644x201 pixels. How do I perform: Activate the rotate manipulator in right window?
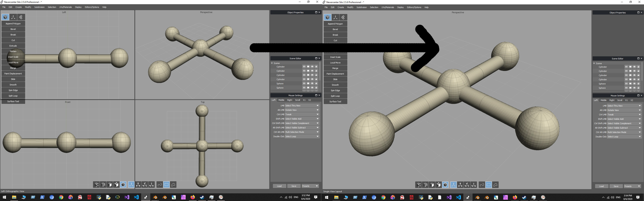pos(460,185)
